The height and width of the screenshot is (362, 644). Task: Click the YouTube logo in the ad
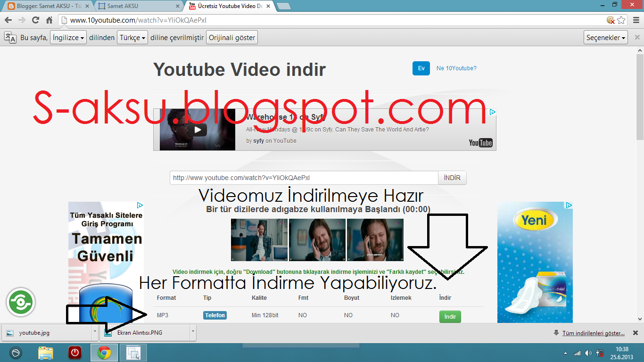pos(480,143)
